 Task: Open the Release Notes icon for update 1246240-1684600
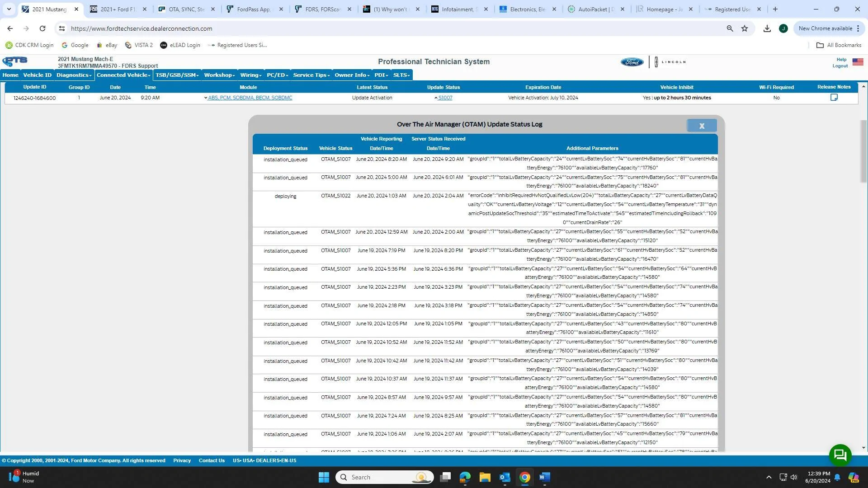834,98
